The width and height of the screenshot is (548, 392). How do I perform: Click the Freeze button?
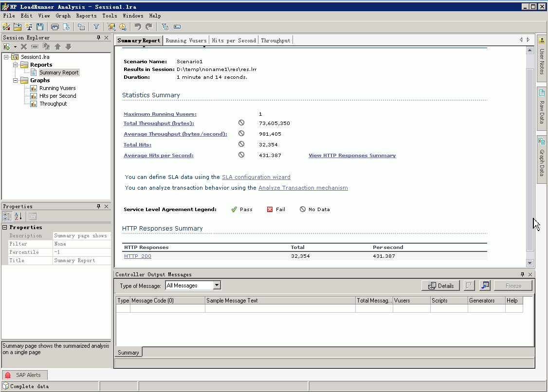coord(513,285)
